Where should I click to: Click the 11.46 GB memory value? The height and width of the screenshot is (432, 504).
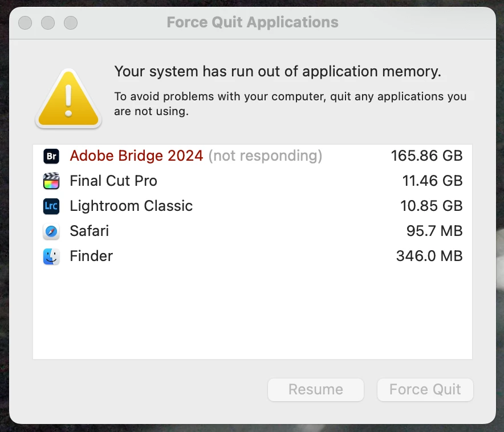tap(432, 181)
